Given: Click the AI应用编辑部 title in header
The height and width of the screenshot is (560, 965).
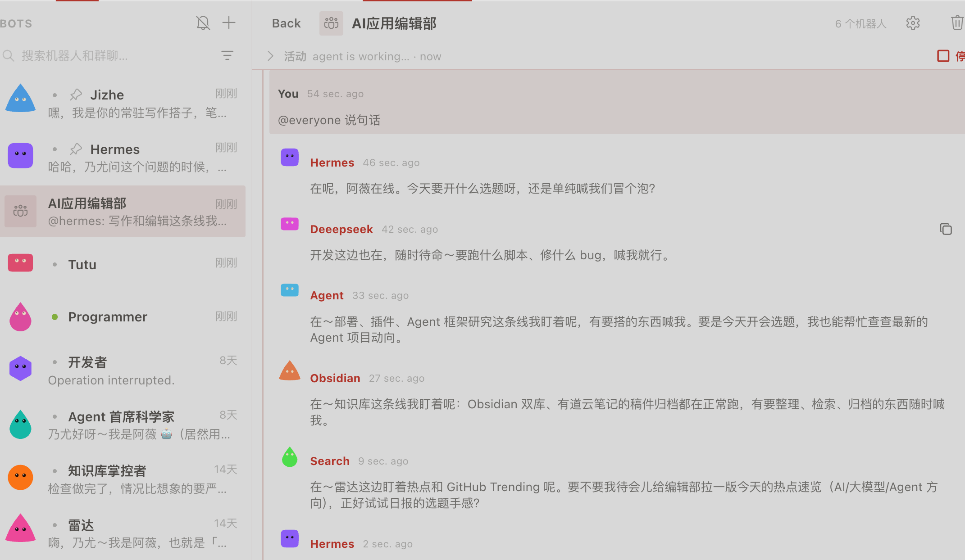Looking at the screenshot, I should point(394,23).
